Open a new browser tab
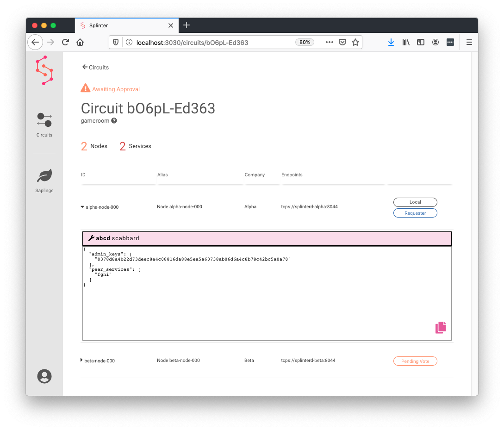Viewport: 504px width, 430px height. [x=187, y=25]
